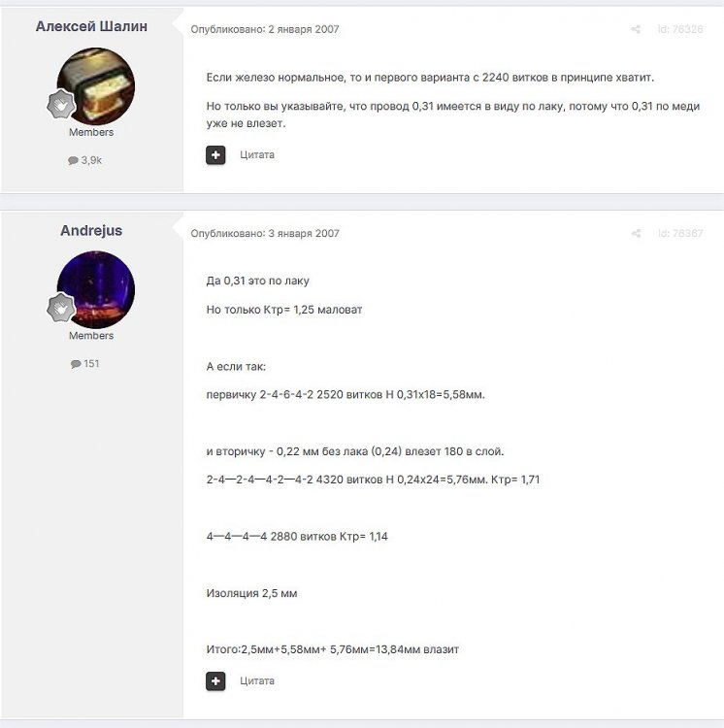Quote Алексей Шалин's post via Цитата
The height and width of the screenshot is (728, 724).
coord(257,155)
